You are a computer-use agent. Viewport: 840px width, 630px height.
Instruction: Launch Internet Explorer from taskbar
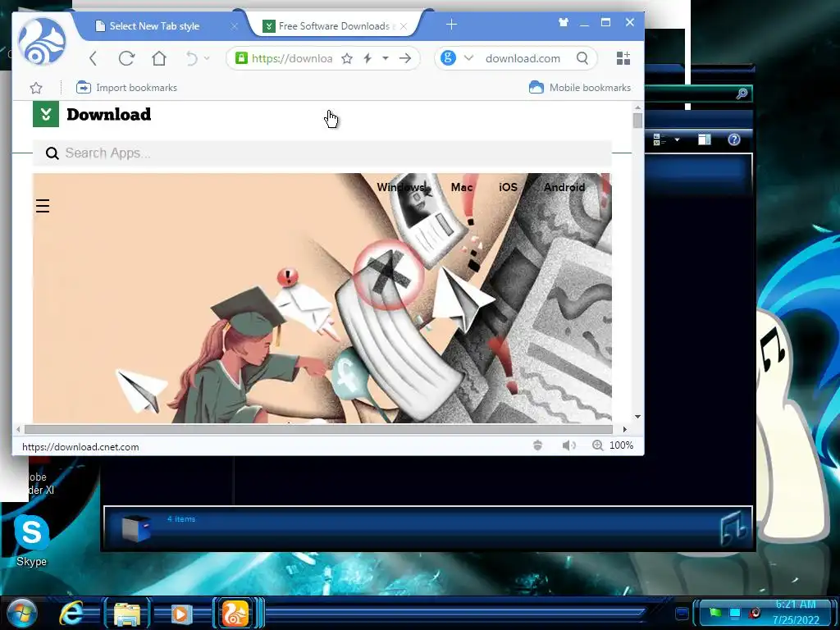coord(72,614)
